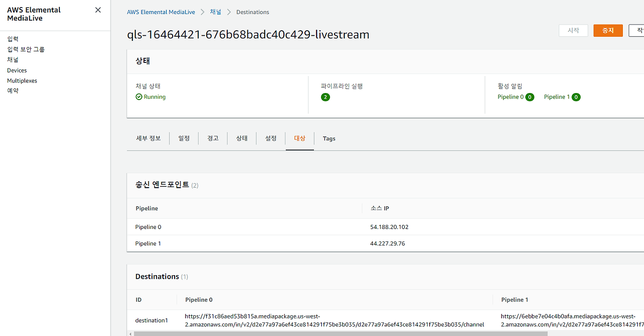Click the 파이프라인 실행 count badge
The image size is (644, 336).
tap(326, 97)
